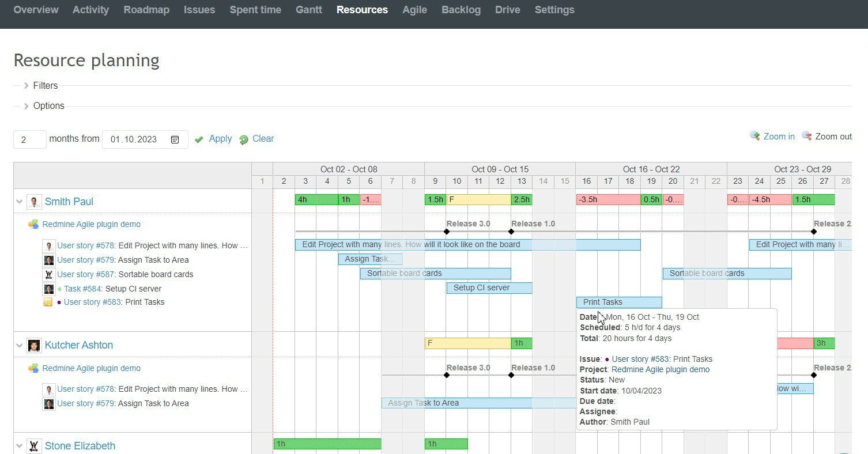The height and width of the screenshot is (454, 868).
Task: Collapse Smith Paul's resource row
Action: click(x=19, y=201)
